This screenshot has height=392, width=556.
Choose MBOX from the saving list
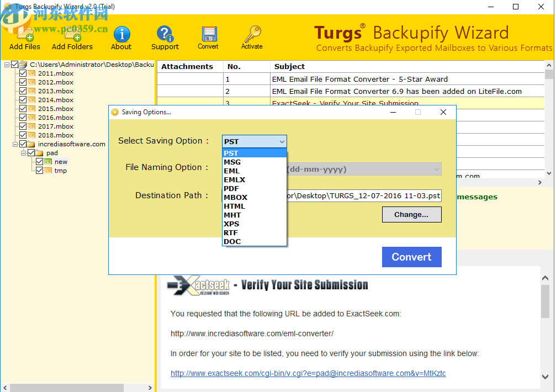coord(254,198)
